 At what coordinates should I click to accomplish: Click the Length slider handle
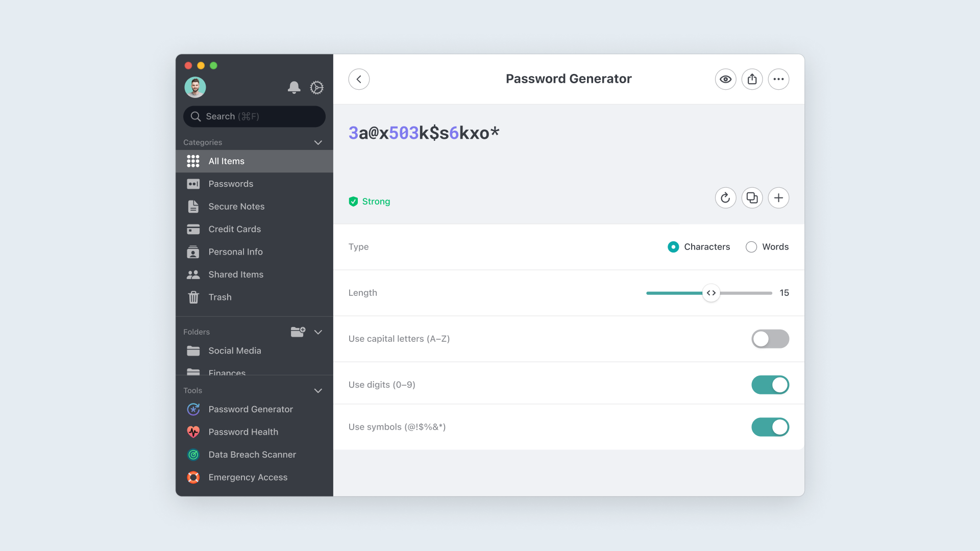point(711,293)
